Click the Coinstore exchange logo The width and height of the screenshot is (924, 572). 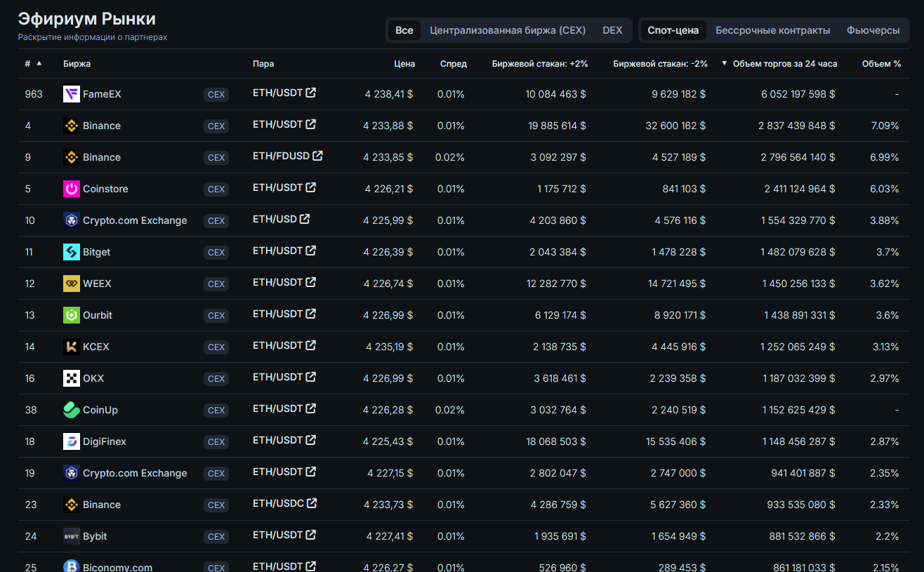(x=72, y=189)
